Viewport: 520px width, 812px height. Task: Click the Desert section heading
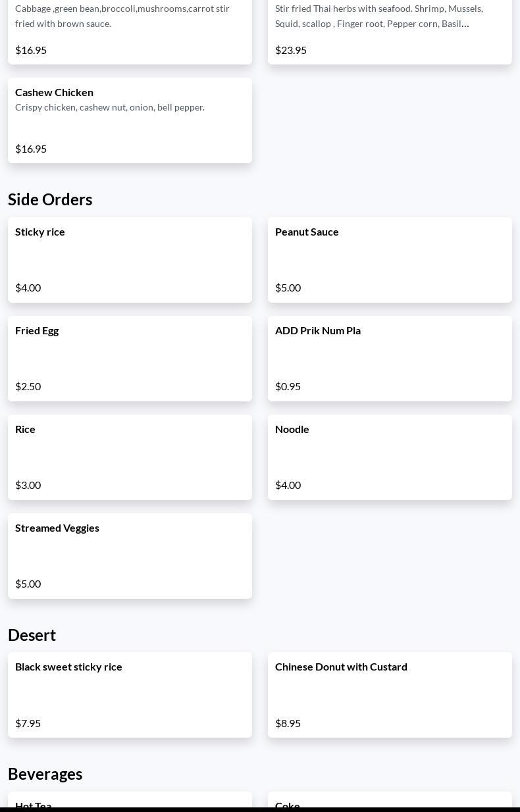[32, 635]
